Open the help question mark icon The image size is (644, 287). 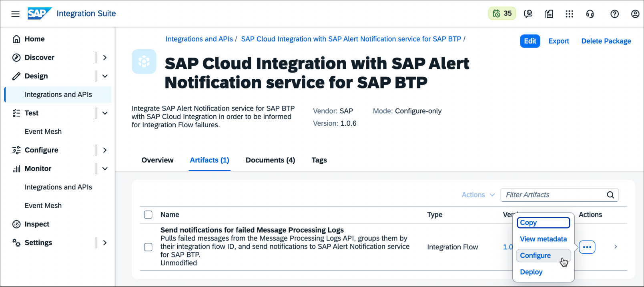[x=615, y=14]
